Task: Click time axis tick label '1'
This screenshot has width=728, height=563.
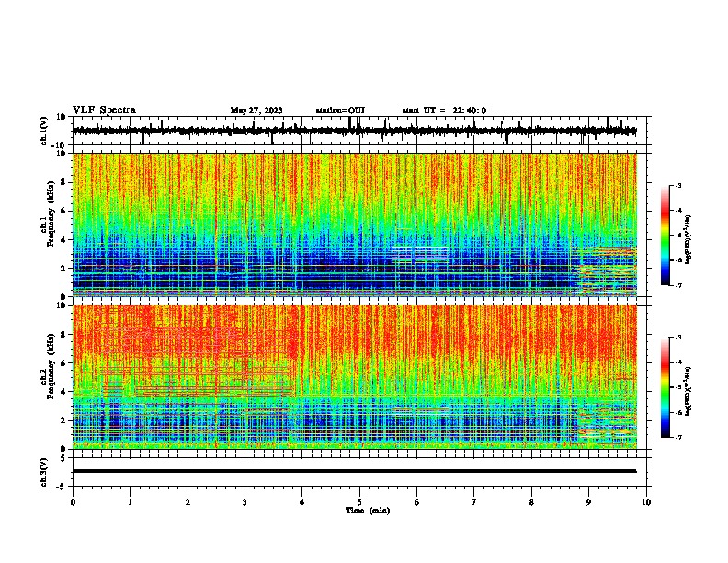Action: (130, 502)
